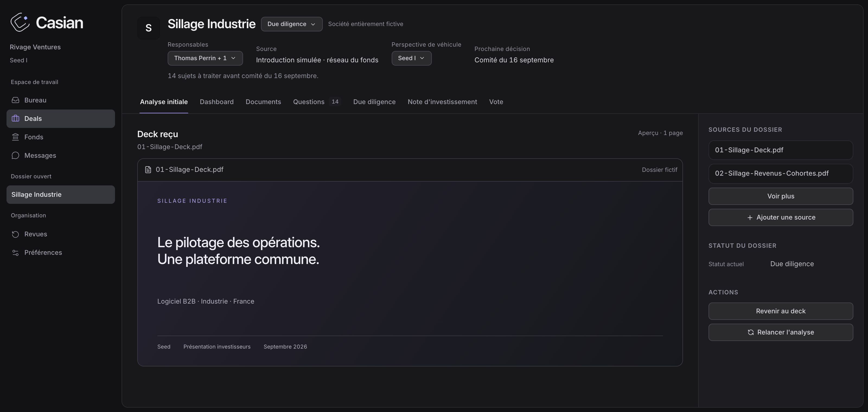This screenshot has width=868, height=412.
Task: Select the Vote tab
Action: [x=496, y=102]
